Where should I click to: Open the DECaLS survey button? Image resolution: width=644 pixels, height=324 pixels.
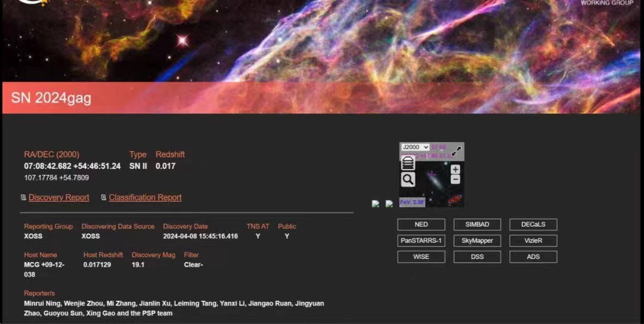[533, 224]
